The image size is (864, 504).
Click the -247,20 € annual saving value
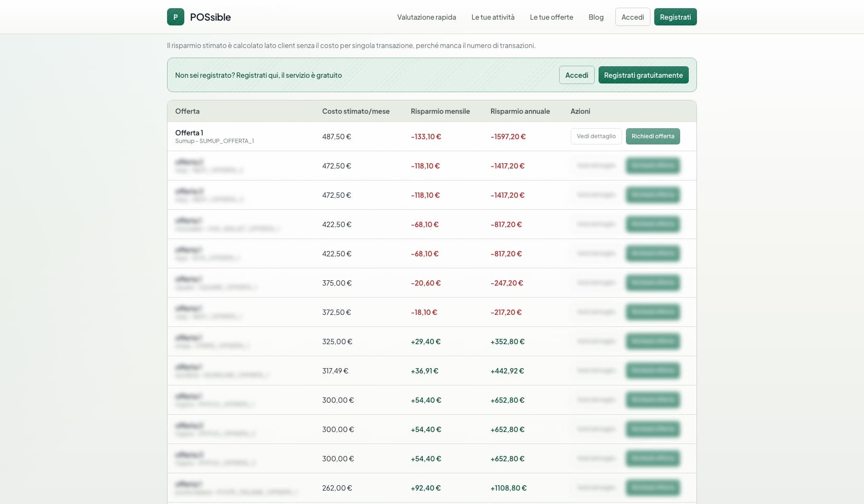[507, 283]
